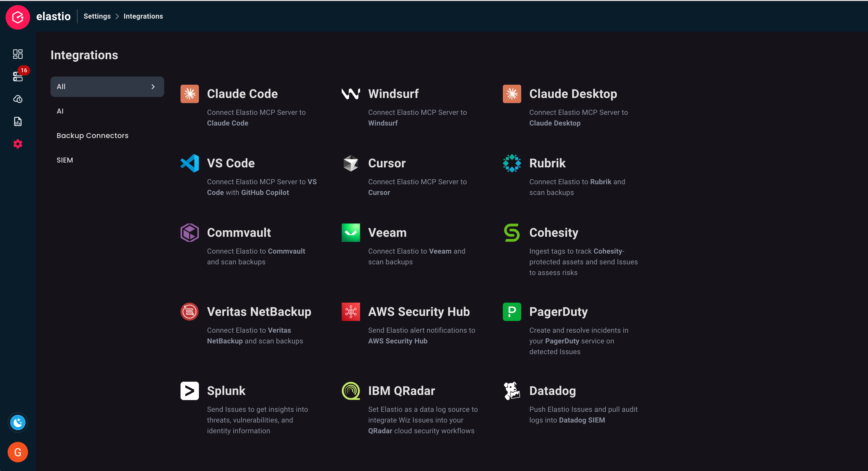868x471 pixels.
Task: Open Settings via the breadcrumb link
Action: [97, 16]
